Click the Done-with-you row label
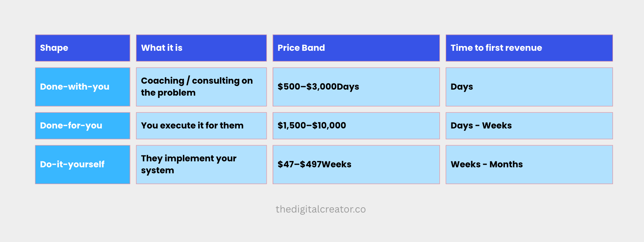 coord(83,87)
